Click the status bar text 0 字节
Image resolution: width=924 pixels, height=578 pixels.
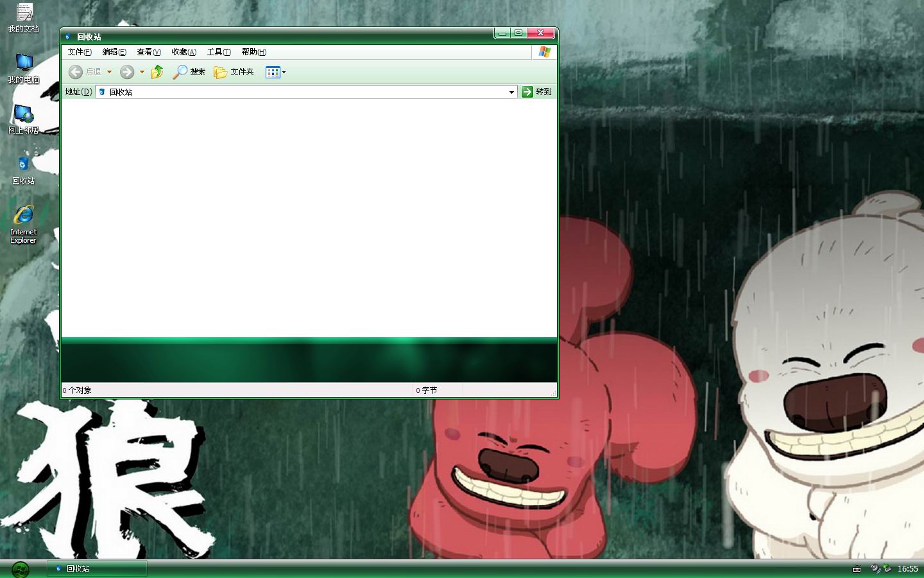(x=427, y=390)
